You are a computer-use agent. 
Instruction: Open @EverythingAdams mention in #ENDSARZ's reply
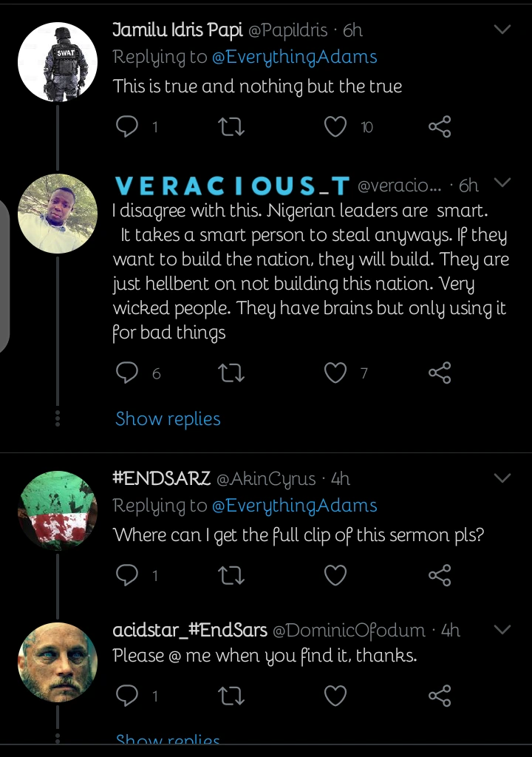click(x=294, y=506)
